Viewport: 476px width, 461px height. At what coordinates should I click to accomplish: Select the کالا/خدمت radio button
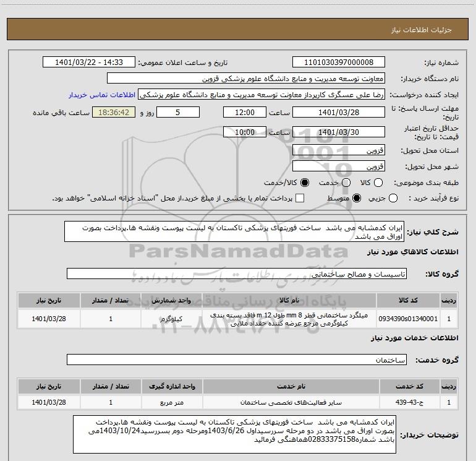[x=305, y=183]
